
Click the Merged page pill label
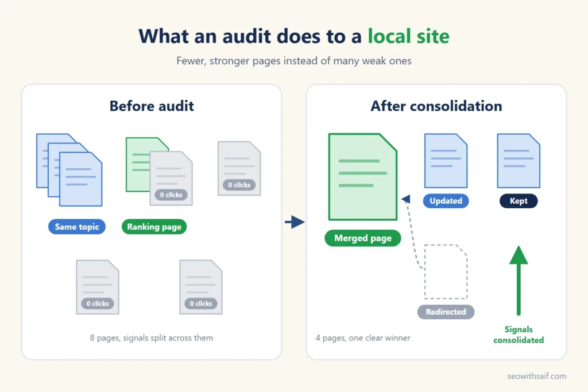pos(363,238)
